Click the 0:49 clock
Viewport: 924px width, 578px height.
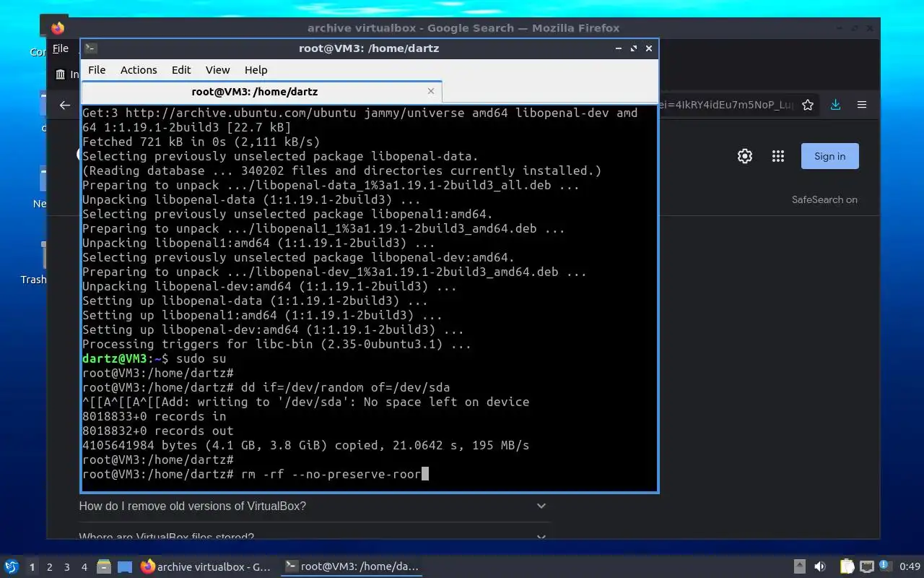pos(910,567)
